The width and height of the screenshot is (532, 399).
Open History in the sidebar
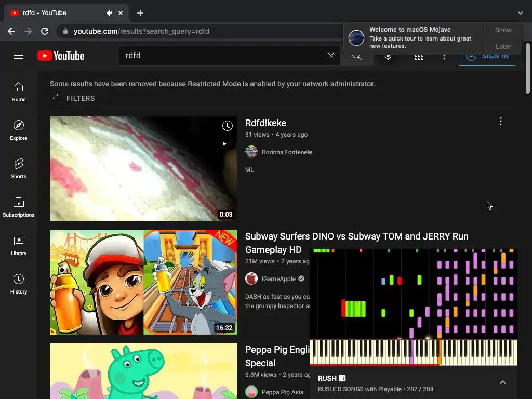[19, 284]
